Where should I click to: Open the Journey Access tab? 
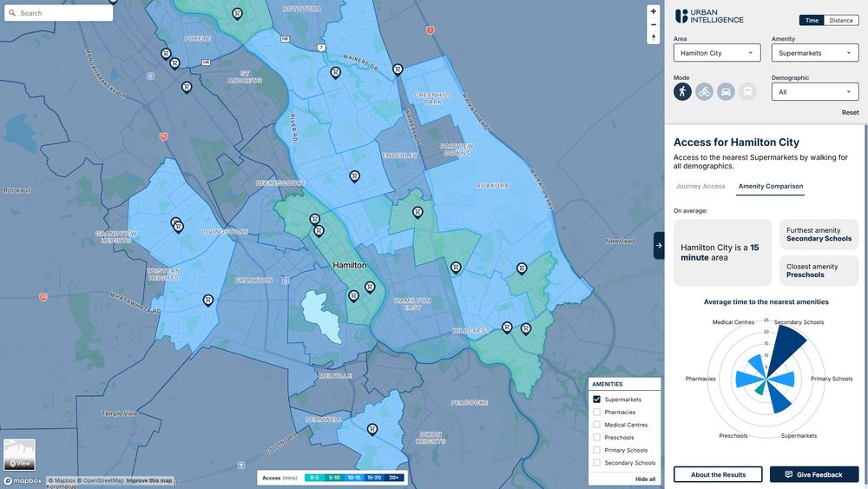pos(700,187)
